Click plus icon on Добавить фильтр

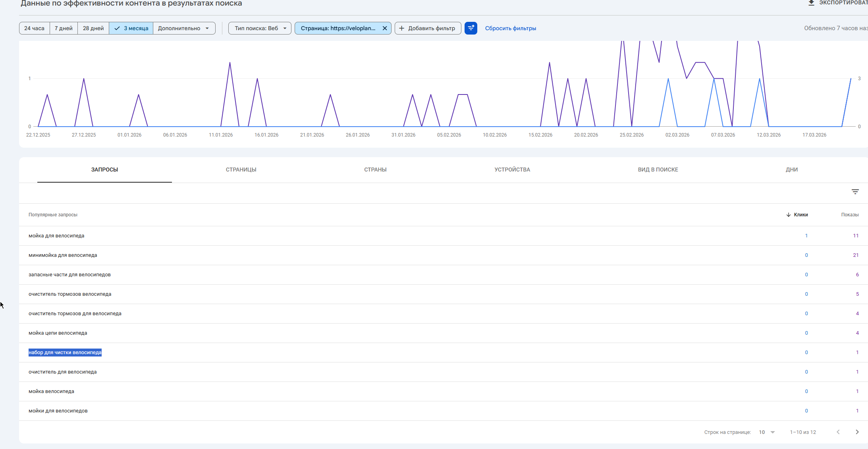pyautogui.click(x=401, y=28)
